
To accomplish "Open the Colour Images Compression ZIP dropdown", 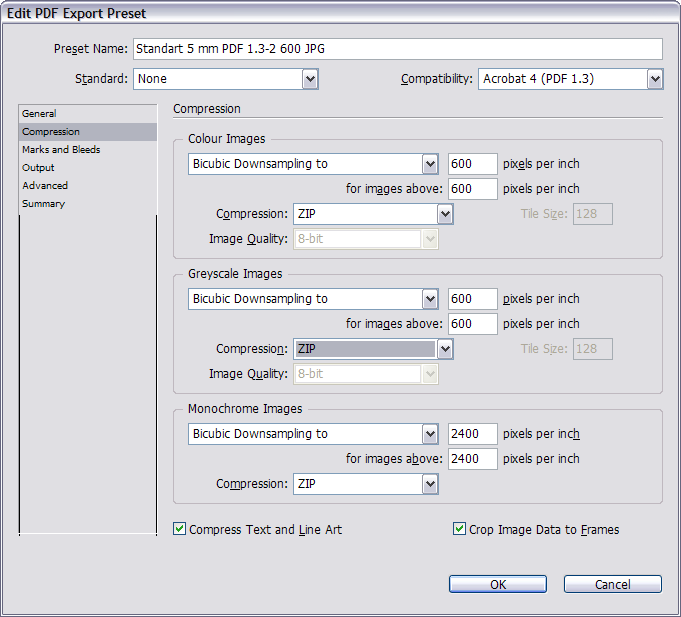I will coord(373,214).
